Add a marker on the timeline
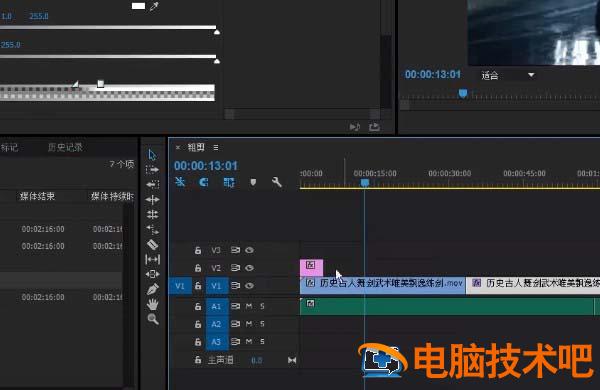This screenshot has height=390, width=600. tap(253, 182)
